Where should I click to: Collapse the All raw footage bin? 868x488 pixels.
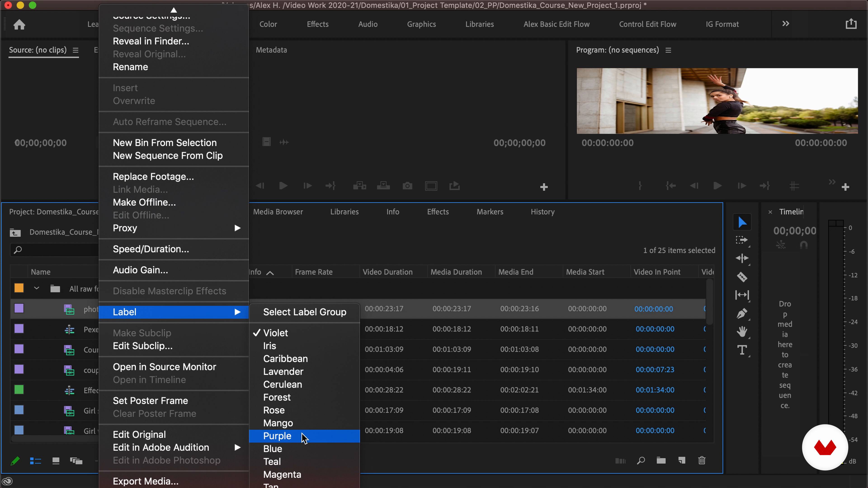(36, 288)
